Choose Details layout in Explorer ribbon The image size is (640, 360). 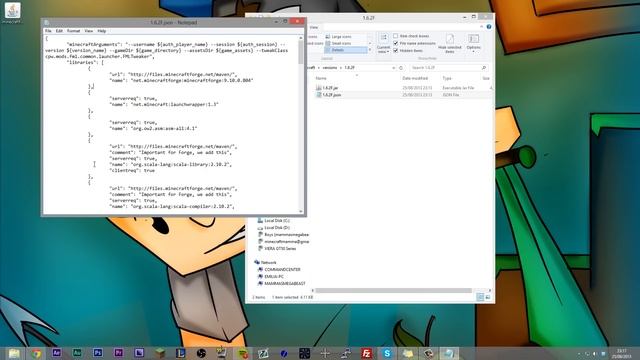pyautogui.click(x=346, y=50)
